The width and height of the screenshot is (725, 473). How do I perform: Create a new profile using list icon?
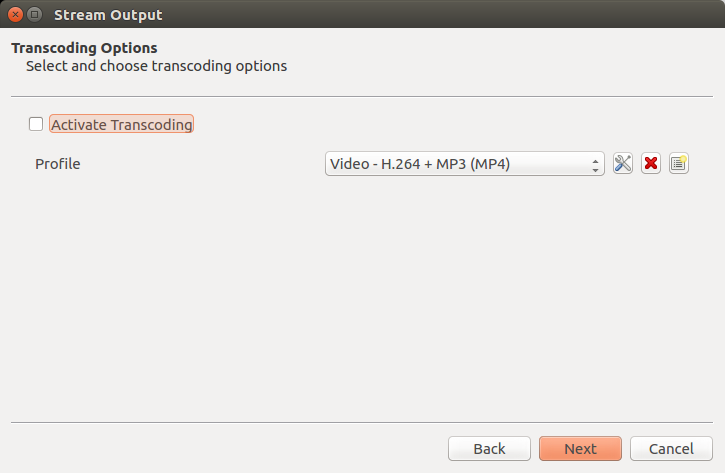(679, 163)
